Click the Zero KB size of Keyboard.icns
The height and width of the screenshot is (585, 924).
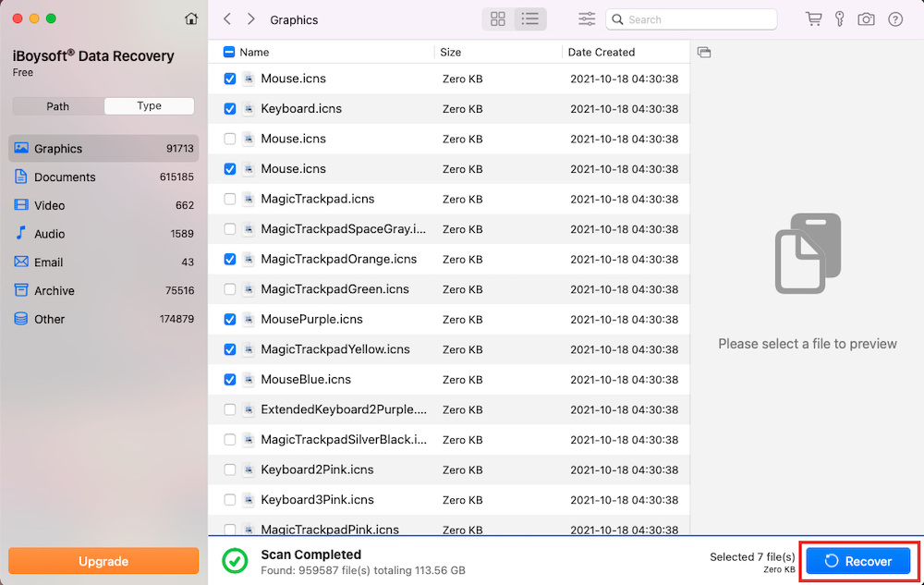(463, 109)
